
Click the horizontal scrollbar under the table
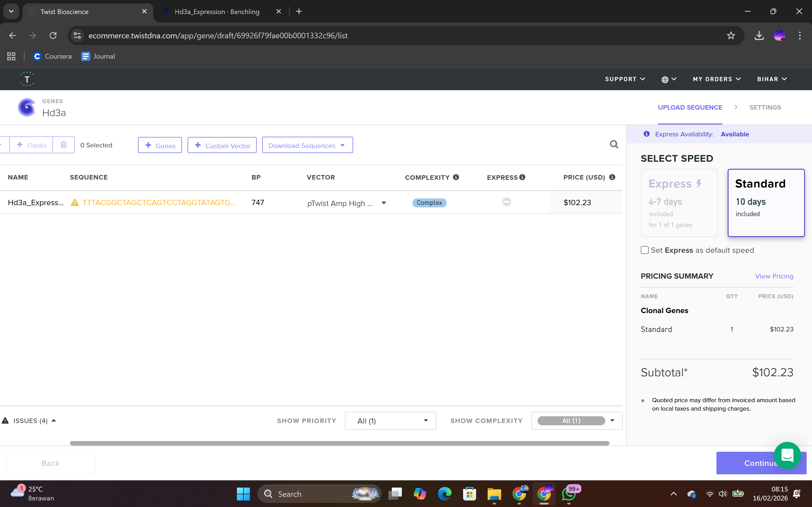tap(339, 443)
